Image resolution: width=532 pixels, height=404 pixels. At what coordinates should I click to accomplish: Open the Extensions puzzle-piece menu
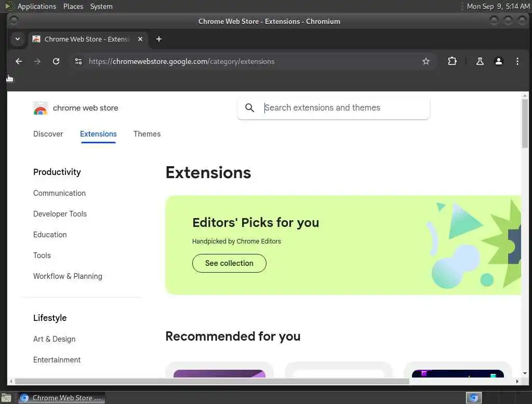click(x=453, y=61)
